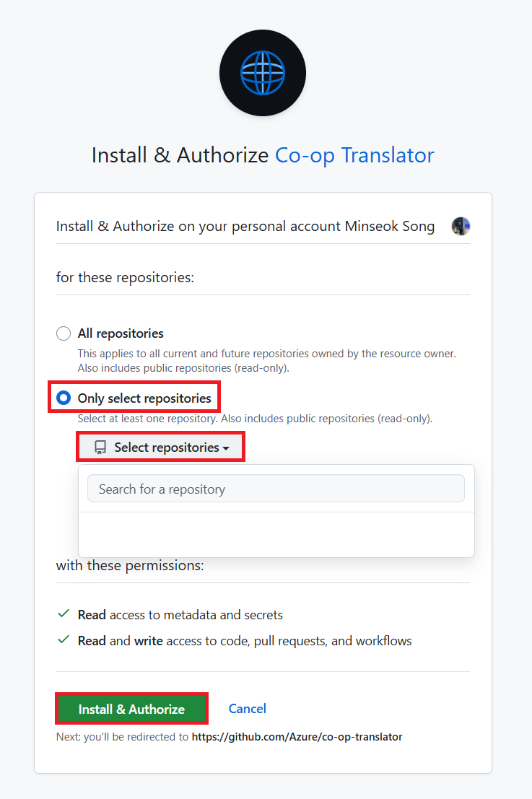Cancel the installation
Screen dimensions: 532x799
[x=247, y=708]
